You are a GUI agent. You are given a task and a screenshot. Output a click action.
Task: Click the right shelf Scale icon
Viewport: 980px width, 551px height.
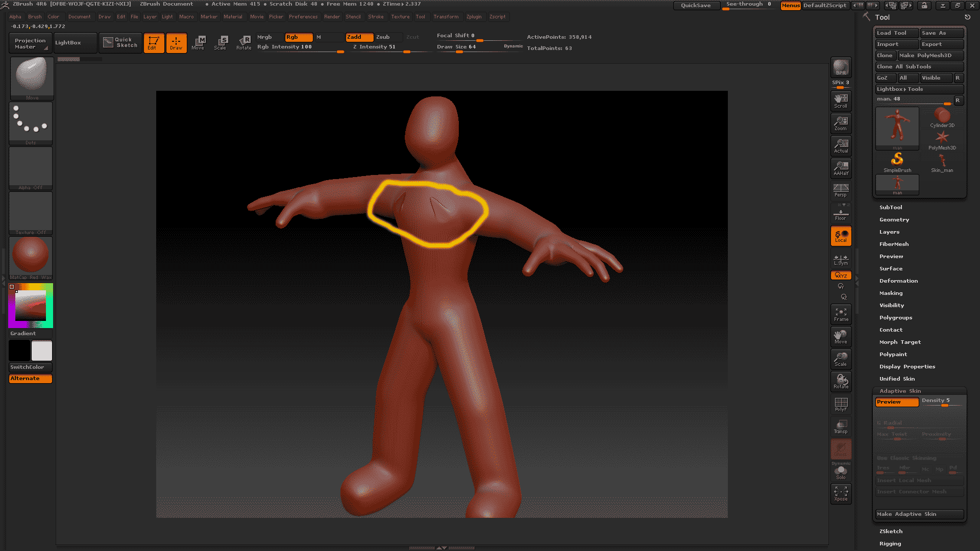point(841,359)
